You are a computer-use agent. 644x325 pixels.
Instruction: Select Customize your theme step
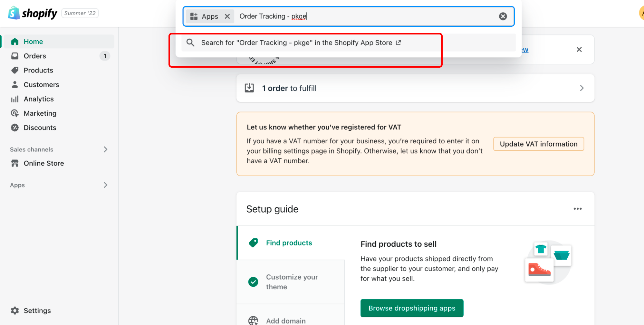click(291, 282)
